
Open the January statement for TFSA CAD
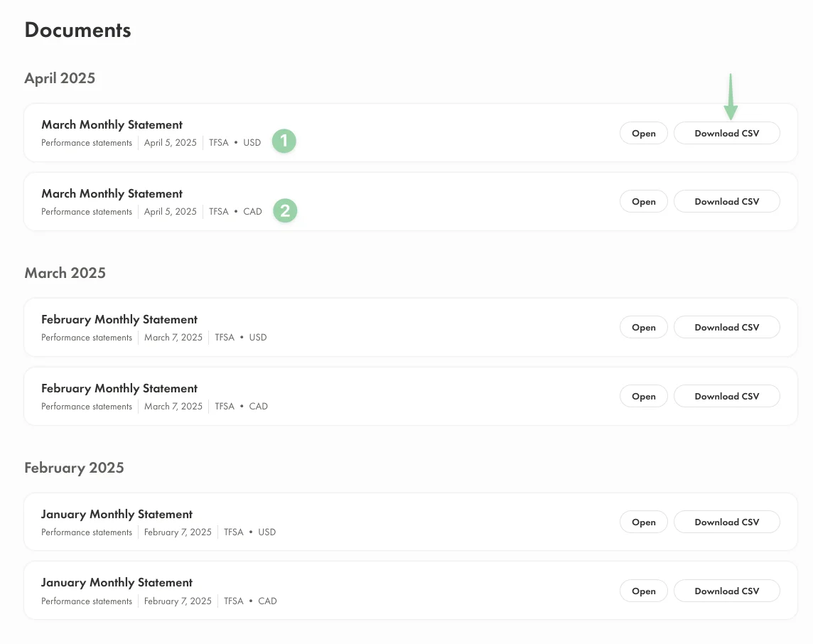pos(643,591)
